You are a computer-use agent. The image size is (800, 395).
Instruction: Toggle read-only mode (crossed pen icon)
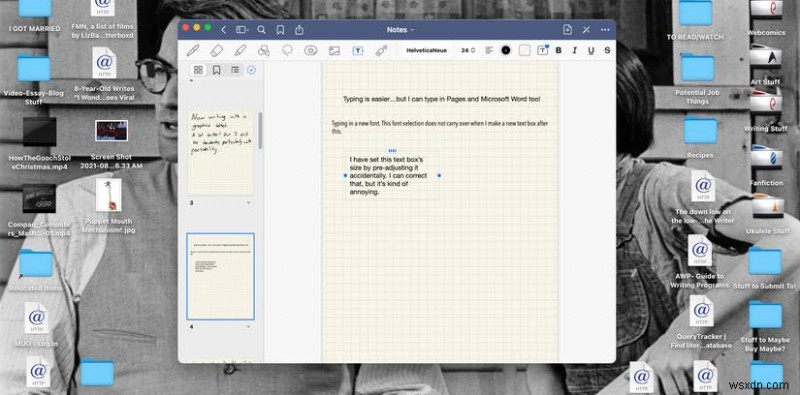click(586, 30)
